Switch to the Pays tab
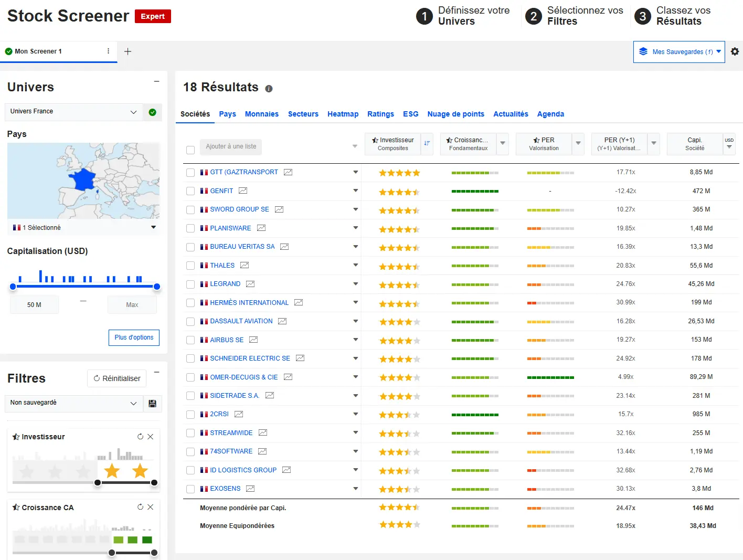 click(x=227, y=114)
